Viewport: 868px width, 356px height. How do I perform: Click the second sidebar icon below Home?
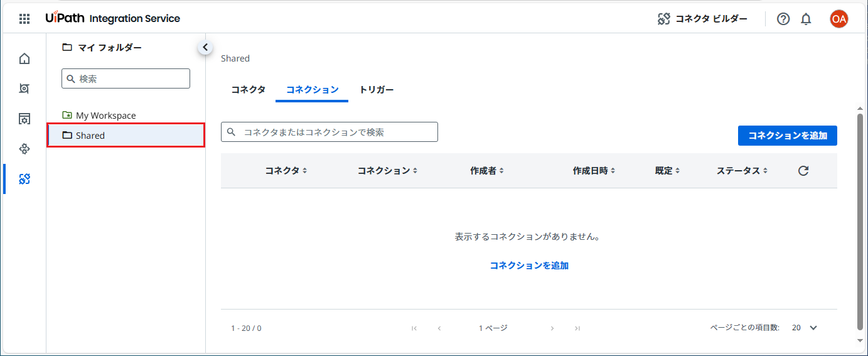tap(24, 89)
